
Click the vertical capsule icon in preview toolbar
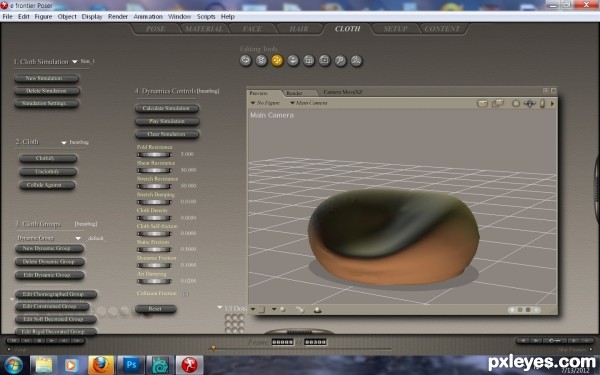click(x=542, y=103)
